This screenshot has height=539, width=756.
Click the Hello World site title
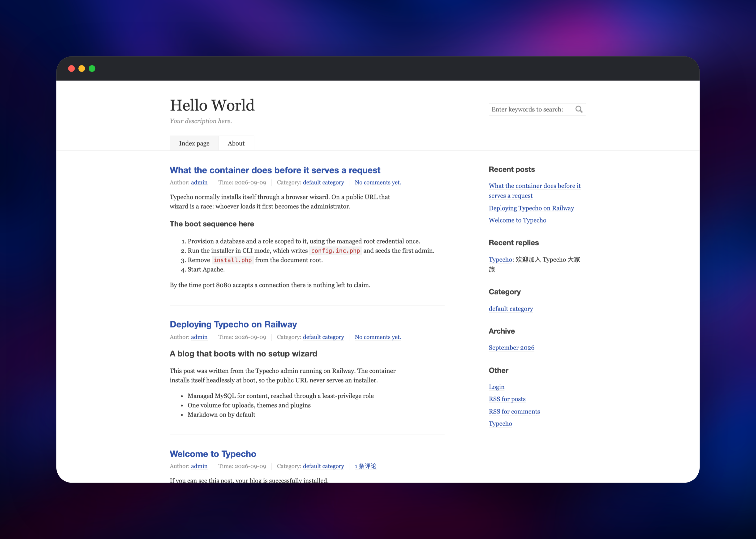click(x=212, y=105)
